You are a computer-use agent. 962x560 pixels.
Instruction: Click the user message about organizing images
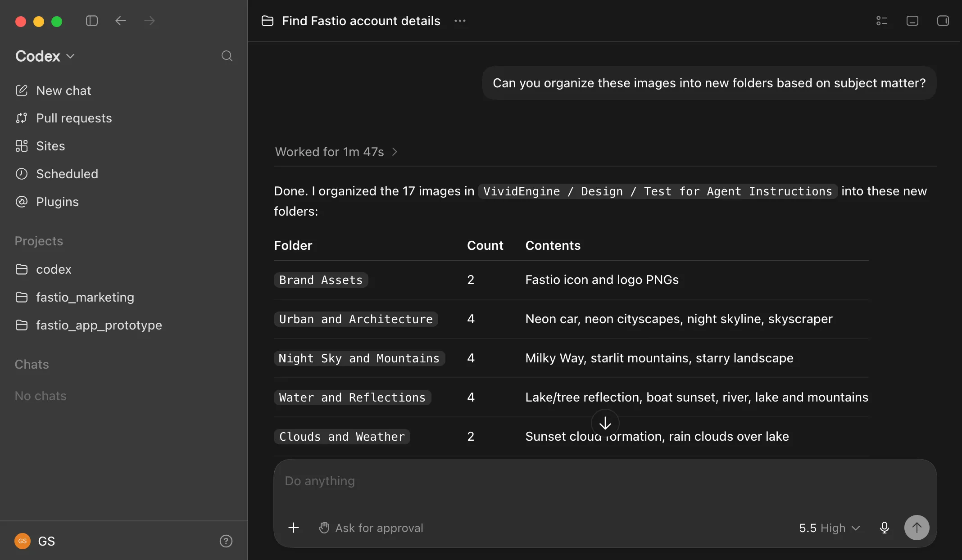(x=709, y=83)
